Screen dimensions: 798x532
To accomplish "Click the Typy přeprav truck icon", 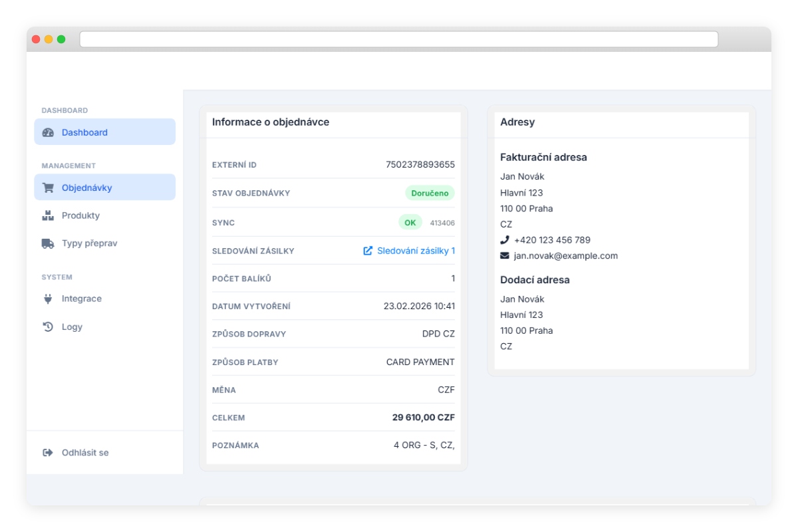I will tap(48, 243).
